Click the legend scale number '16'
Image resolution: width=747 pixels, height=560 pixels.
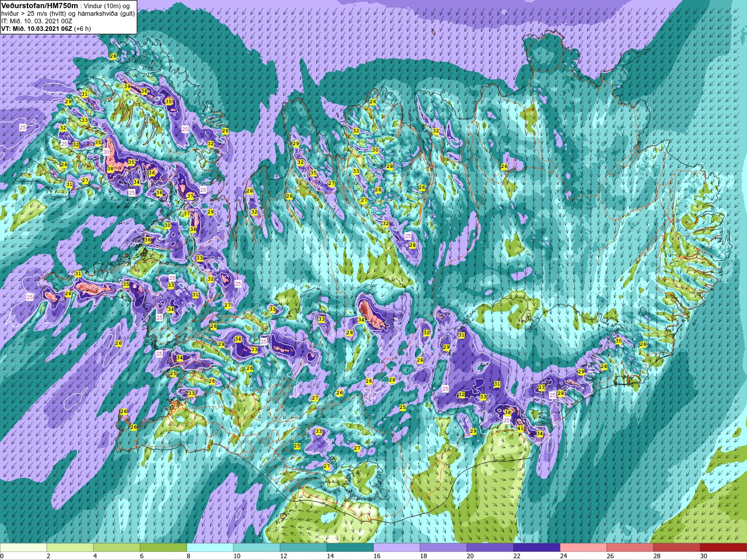(376, 556)
